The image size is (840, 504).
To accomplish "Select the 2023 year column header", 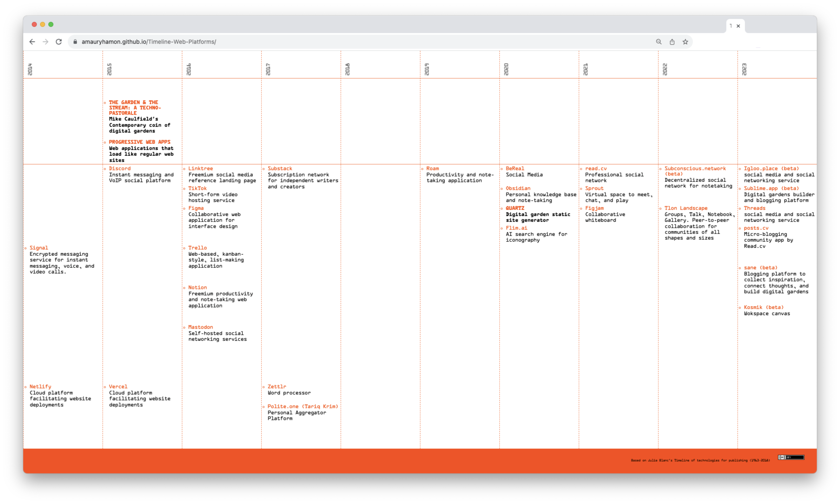I will coord(744,69).
